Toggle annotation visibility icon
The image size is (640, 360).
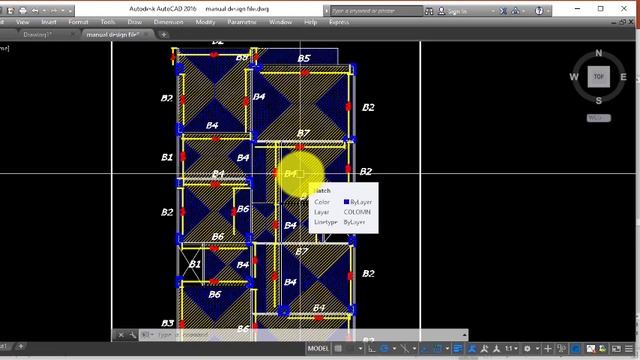tap(472, 349)
